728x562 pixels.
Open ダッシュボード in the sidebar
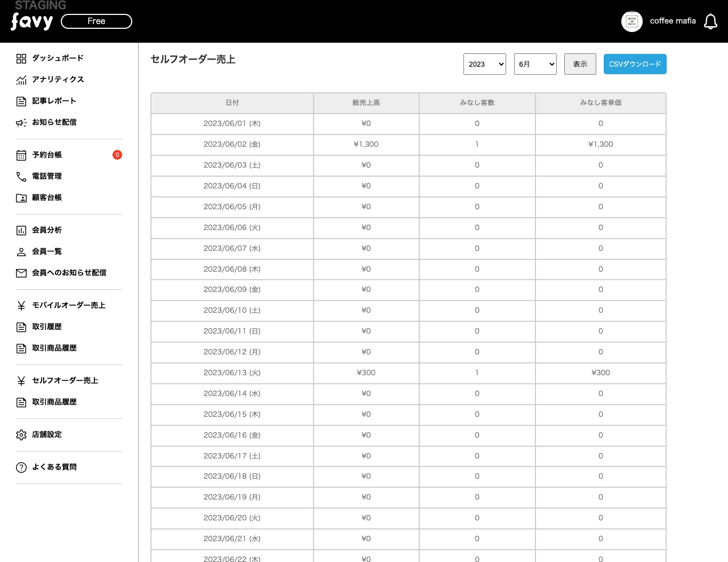(x=58, y=58)
